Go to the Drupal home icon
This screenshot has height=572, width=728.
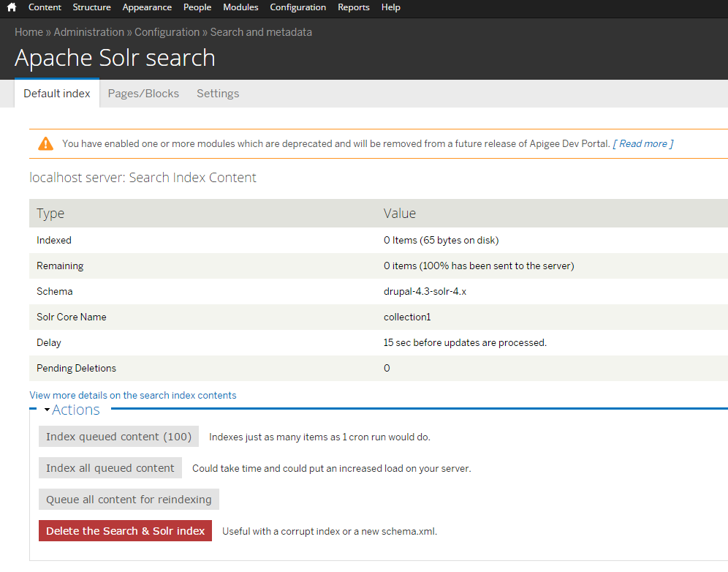(x=12, y=7)
